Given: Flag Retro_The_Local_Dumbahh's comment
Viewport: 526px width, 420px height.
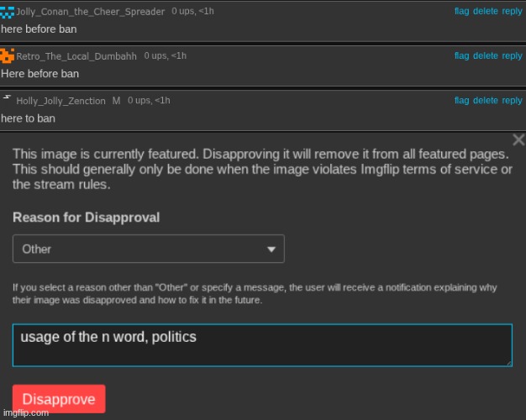Looking at the screenshot, I should (461, 56).
